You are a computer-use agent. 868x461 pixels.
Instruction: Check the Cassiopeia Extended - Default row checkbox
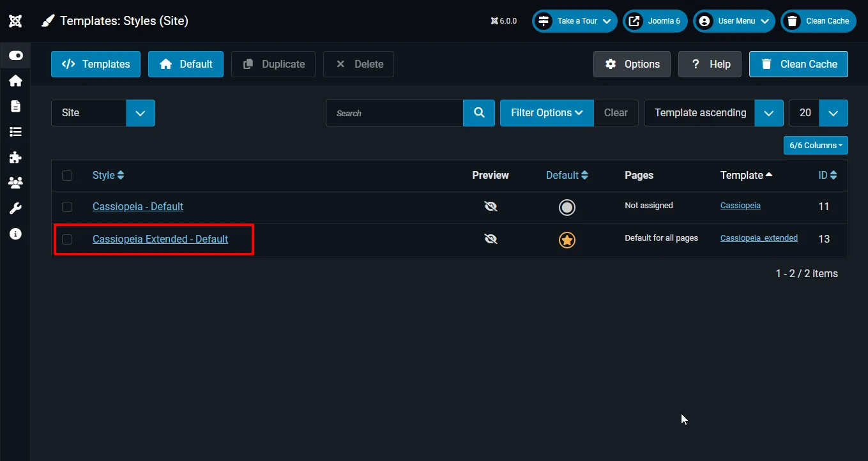point(67,239)
